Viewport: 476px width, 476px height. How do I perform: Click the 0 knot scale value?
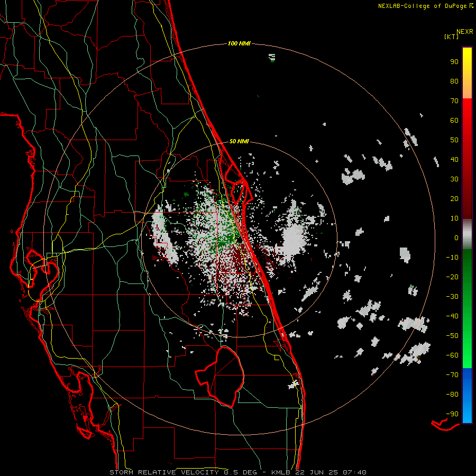point(456,237)
